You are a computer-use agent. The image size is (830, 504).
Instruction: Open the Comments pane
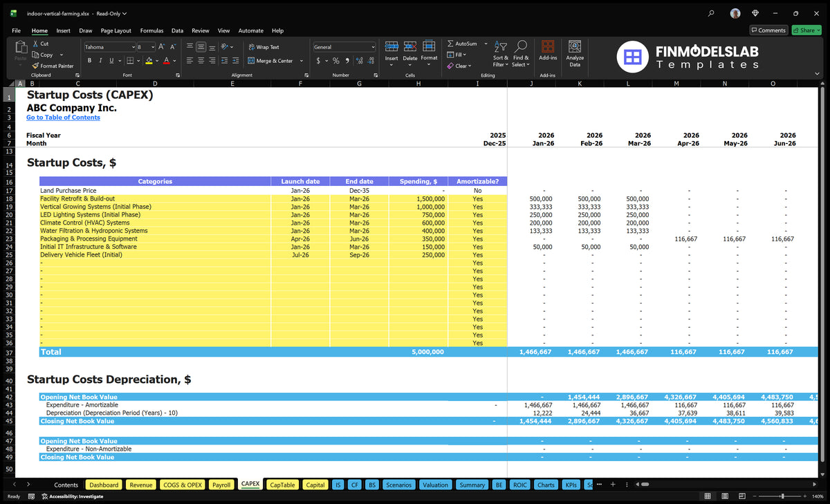[768, 30]
